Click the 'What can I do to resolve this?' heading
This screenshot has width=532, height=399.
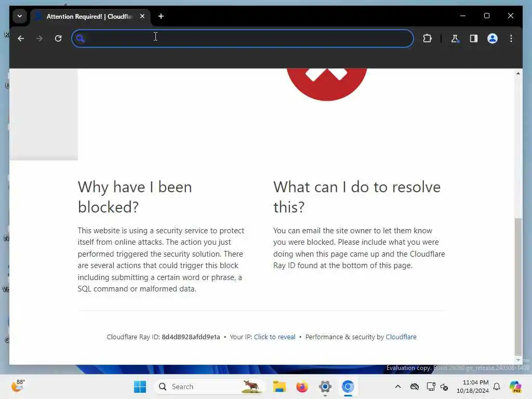click(357, 197)
